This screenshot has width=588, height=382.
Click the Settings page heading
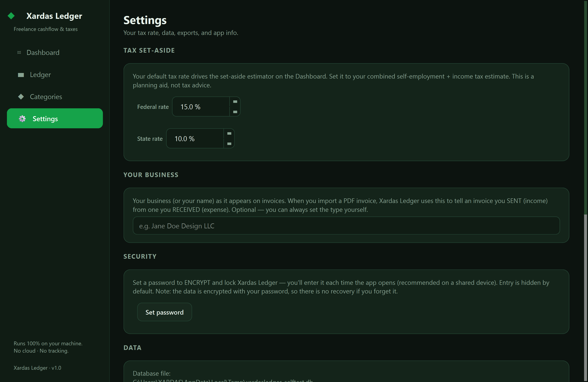[145, 20]
